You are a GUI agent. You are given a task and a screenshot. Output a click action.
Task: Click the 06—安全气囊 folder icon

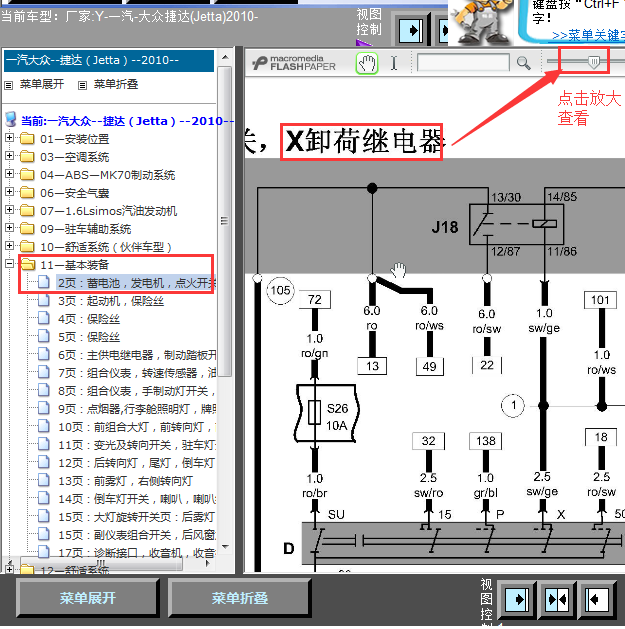click(x=27, y=193)
